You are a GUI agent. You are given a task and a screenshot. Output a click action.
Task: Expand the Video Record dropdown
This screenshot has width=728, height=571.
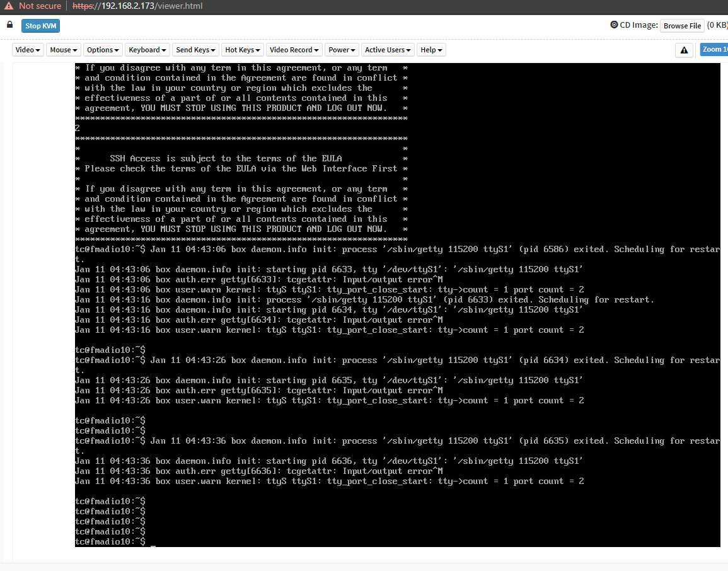coord(294,50)
